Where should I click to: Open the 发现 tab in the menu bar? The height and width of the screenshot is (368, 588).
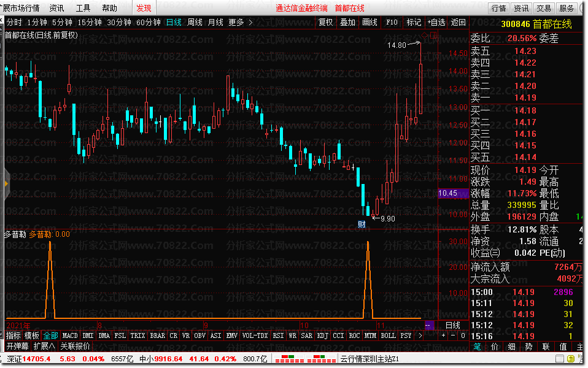pos(144,8)
